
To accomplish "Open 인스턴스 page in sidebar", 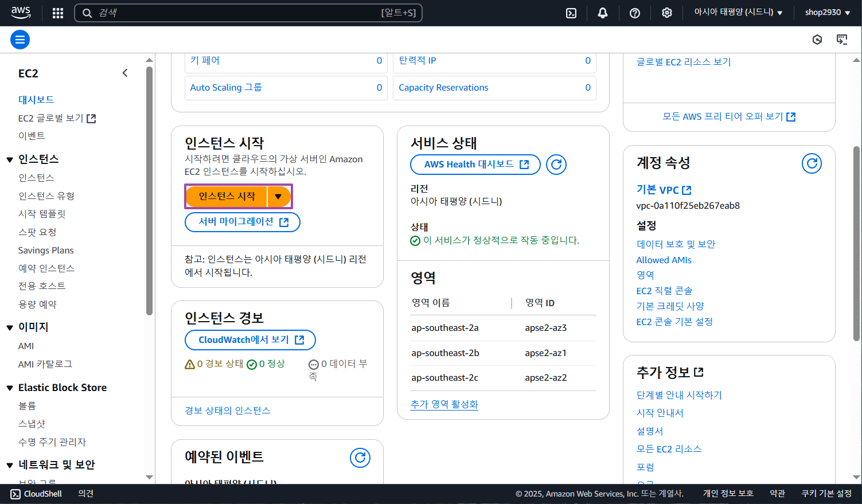I will coord(36,178).
